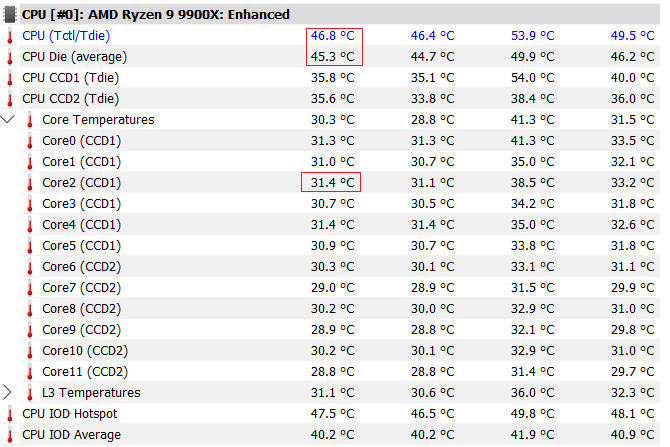Click the 28.9 °C Core7 minimum value
The height and width of the screenshot is (447, 670).
tap(432, 288)
